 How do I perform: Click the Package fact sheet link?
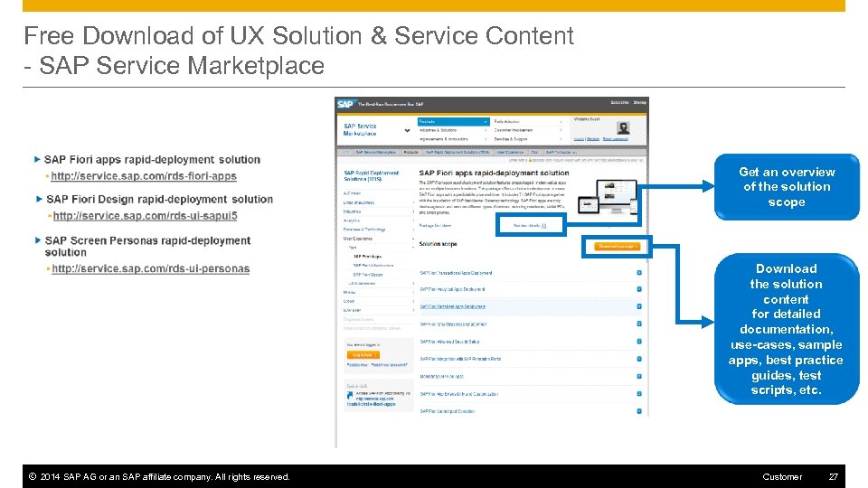(x=435, y=226)
